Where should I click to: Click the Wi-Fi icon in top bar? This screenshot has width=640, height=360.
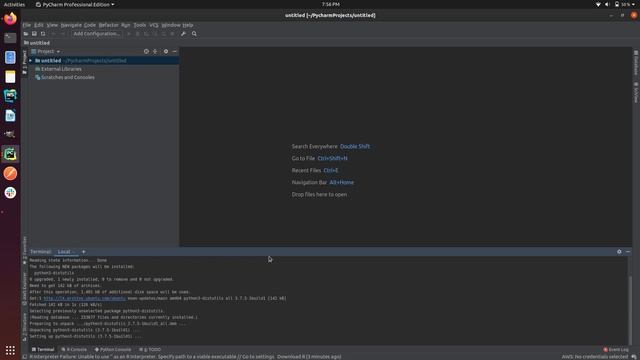598,4
